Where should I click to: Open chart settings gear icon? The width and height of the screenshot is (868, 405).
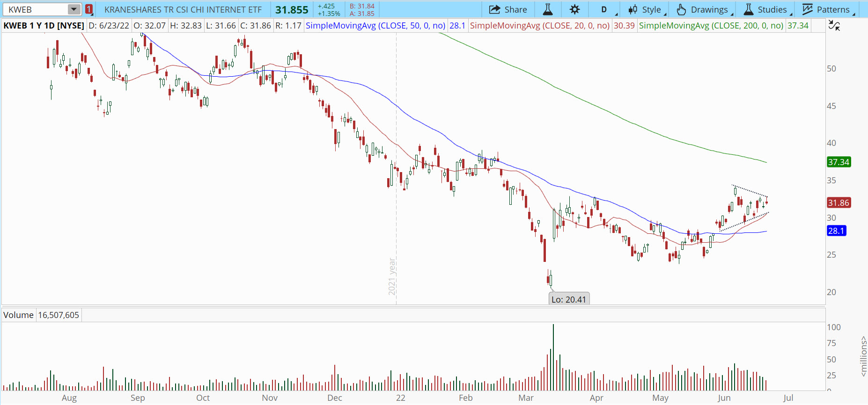pyautogui.click(x=575, y=9)
